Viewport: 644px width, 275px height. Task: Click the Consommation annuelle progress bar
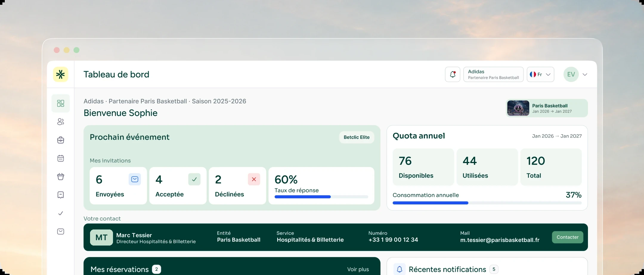[487, 203]
